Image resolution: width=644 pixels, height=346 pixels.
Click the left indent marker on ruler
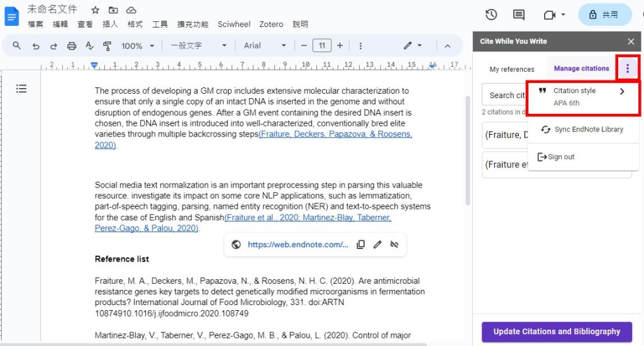(94, 66)
